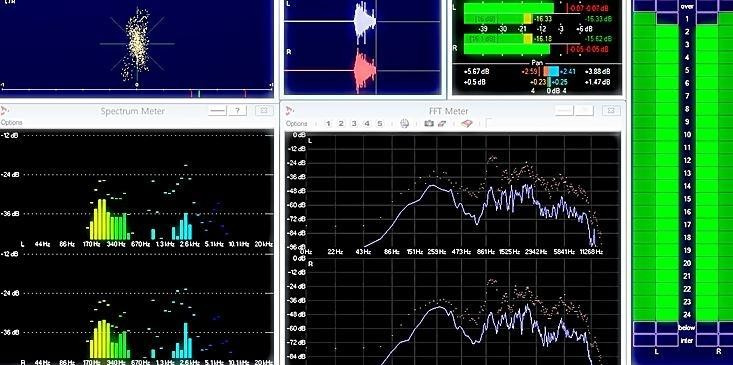Click the middle title button of FFT Meter
Screen dimensions: 733x365
tap(584, 110)
